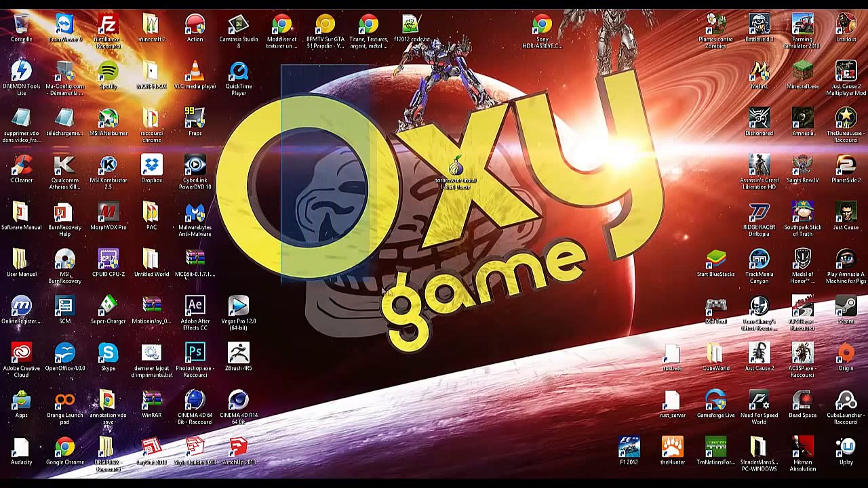Select the Orange Launchpad icon
The height and width of the screenshot is (488, 868).
tap(64, 401)
